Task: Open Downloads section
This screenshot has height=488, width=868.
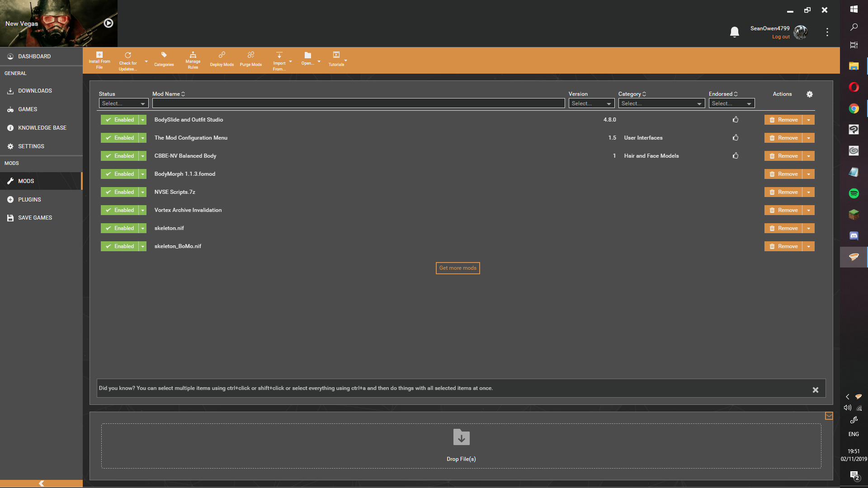Action: 41,91
